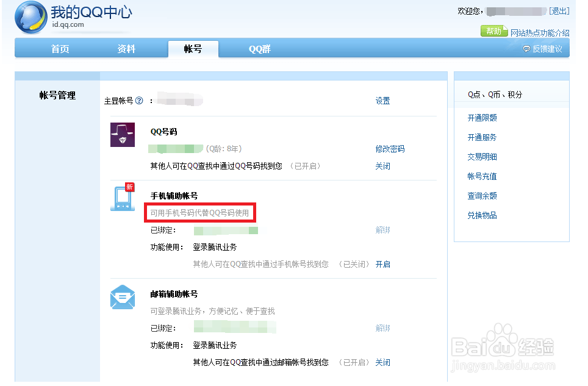Open the 开通限额 link

point(482,118)
